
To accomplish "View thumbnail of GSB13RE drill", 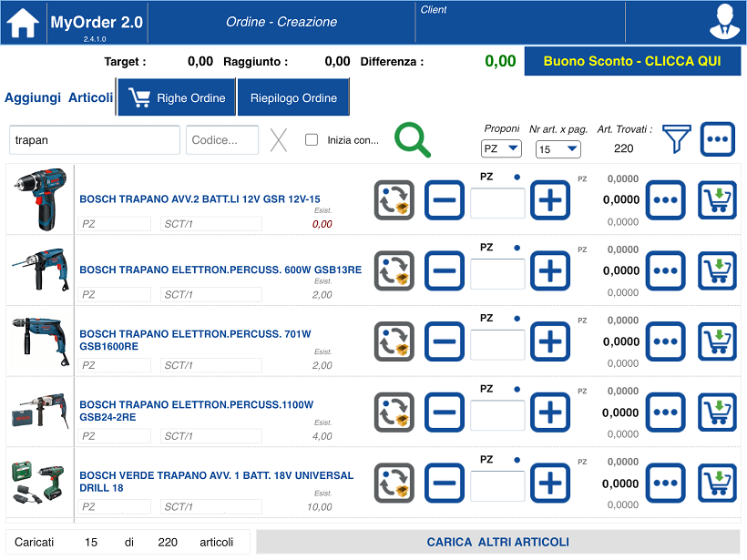I will [40, 270].
